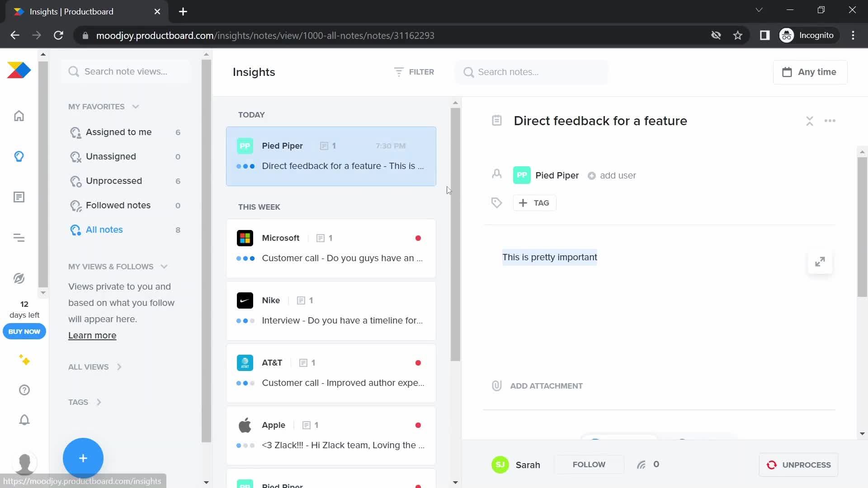Select All notes view

click(104, 230)
